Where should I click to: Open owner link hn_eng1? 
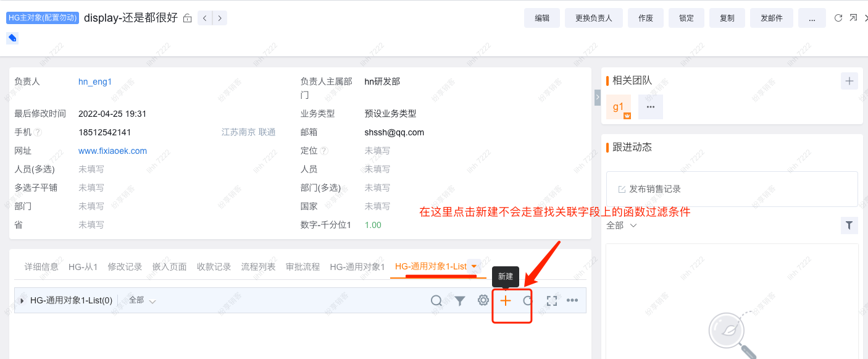point(95,82)
